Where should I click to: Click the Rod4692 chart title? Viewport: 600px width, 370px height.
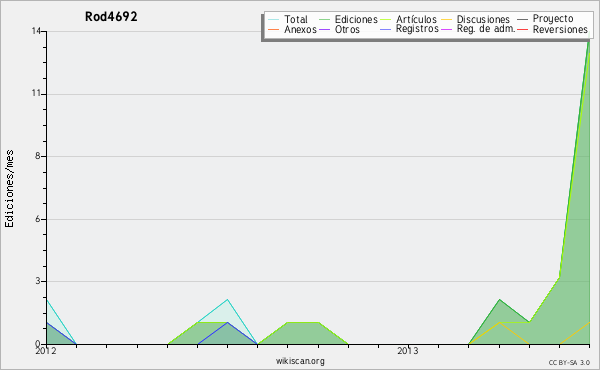(x=111, y=16)
